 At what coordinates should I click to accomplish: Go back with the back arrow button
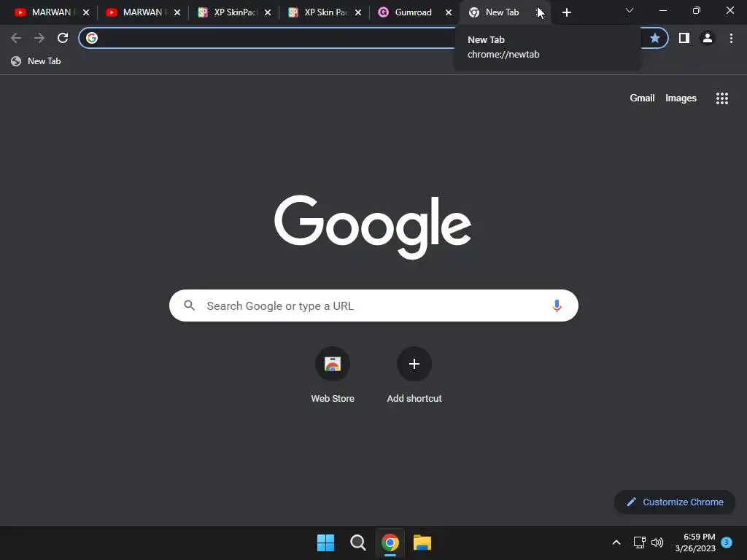[x=16, y=38]
